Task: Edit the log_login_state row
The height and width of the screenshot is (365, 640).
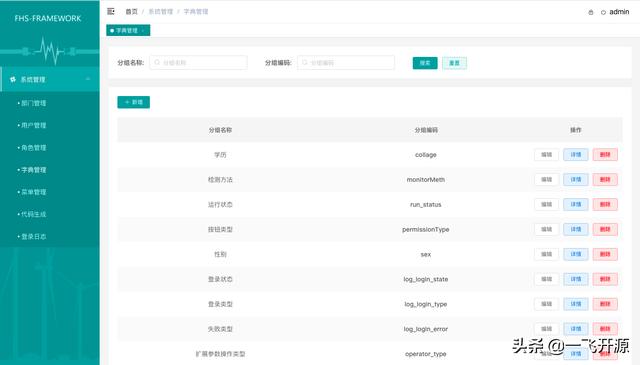Action: pyautogui.click(x=547, y=279)
